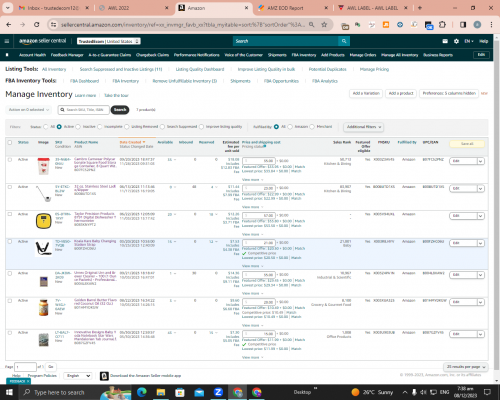Image resolution: width=500 pixels, height=400 pixels.
Task: Click the Add a product button
Action: [401, 93]
